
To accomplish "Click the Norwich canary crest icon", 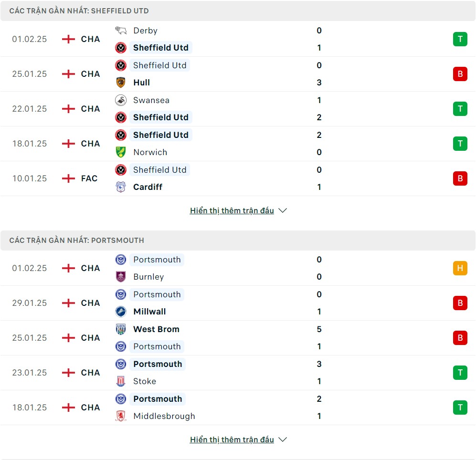I will coord(121,152).
